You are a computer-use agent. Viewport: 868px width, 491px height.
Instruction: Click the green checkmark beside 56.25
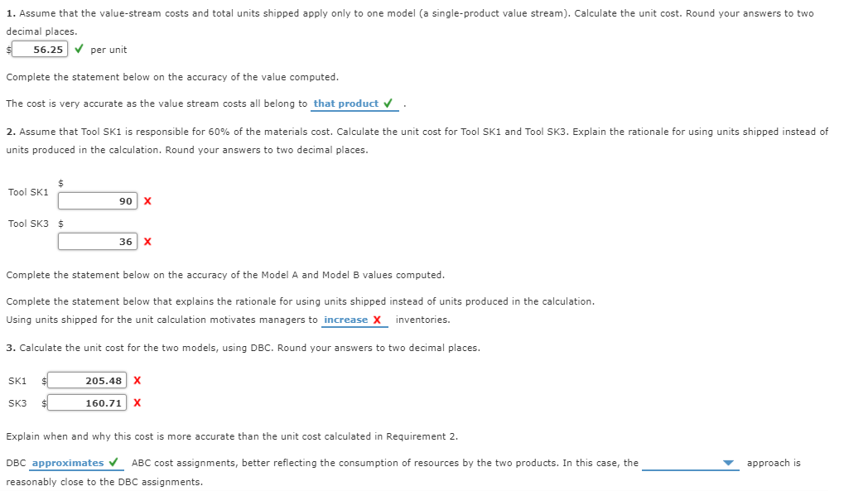coord(78,50)
